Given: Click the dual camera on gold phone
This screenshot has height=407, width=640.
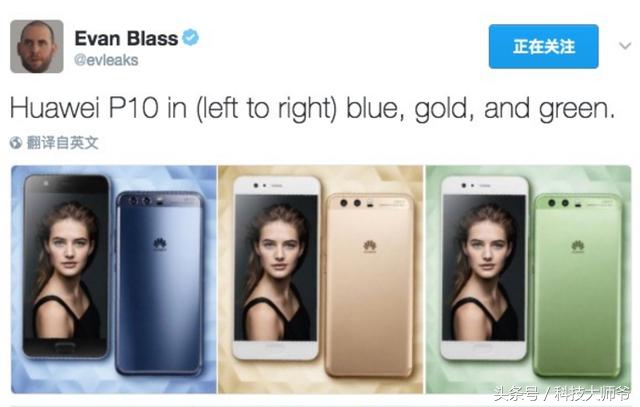Looking at the screenshot, I should (350, 203).
